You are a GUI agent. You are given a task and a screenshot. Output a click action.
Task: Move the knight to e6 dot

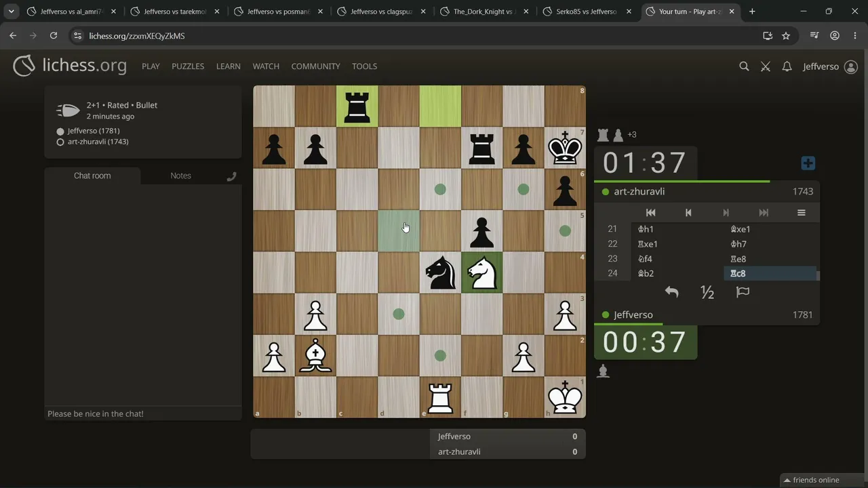440,190
